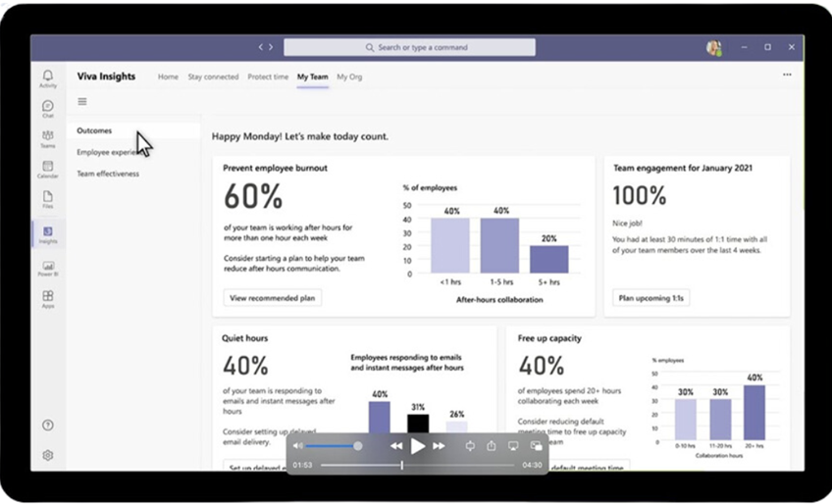Open the Help question mark icon
Viewport: 832px width, 504px height.
click(48, 425)
